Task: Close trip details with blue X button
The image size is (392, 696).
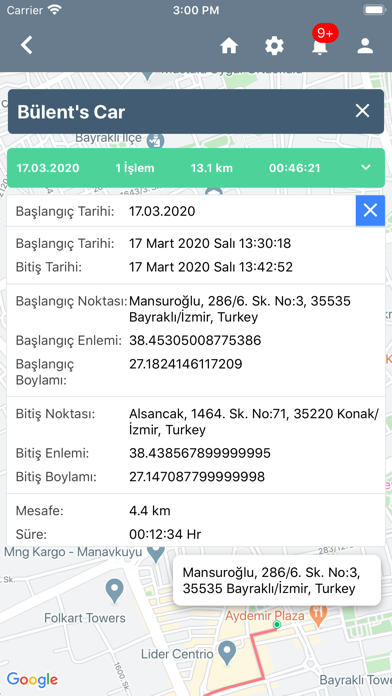Action: point(370,210)
